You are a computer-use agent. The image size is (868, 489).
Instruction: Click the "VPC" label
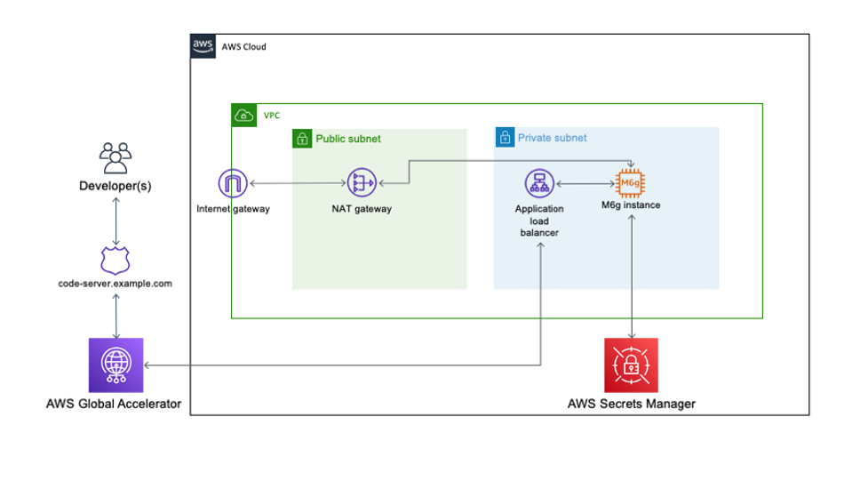point(272,116)
